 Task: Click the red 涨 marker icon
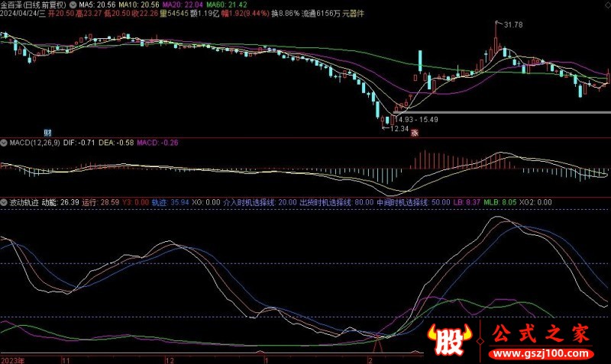[415, 133]
